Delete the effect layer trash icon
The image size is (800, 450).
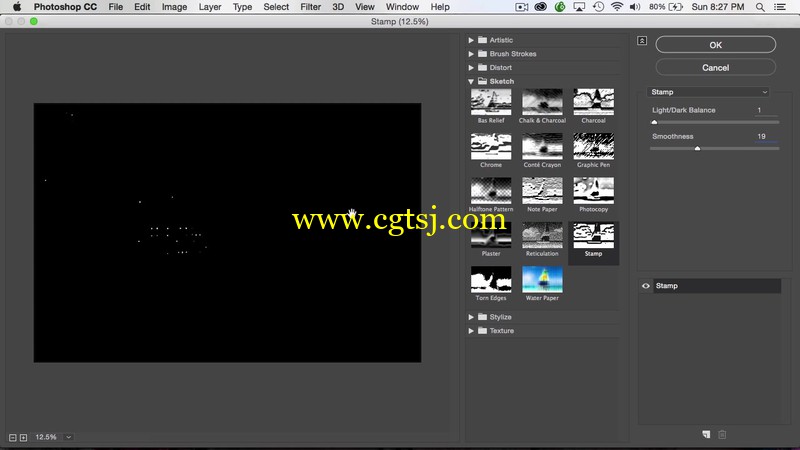[x=722, y=435]
